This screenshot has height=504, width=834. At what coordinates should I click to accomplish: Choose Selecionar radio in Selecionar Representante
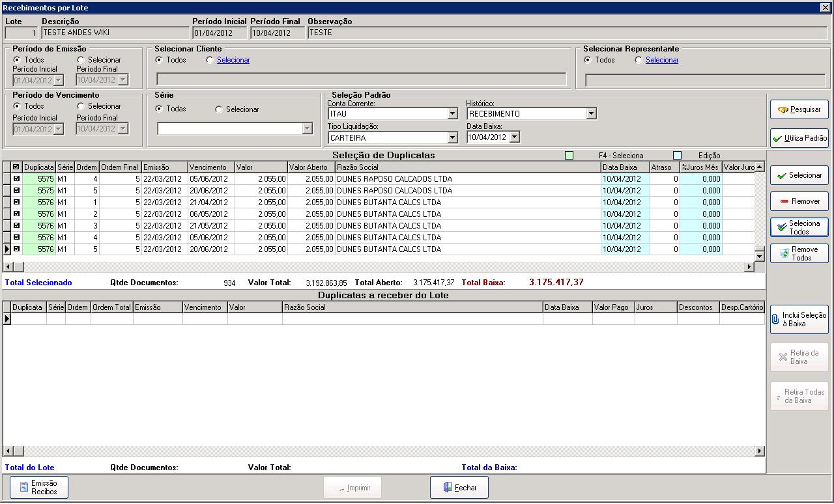(x=639, y=60)
